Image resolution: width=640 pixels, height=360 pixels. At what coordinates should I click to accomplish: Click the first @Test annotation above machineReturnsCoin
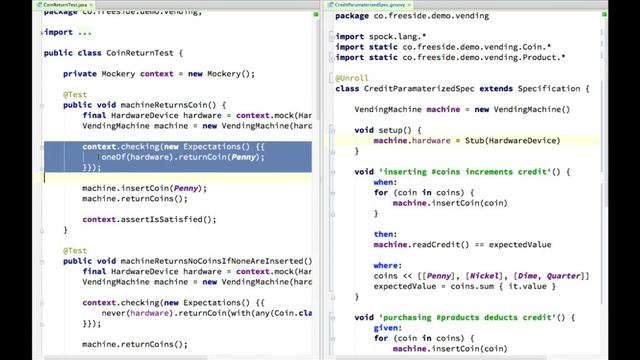pos(75,95)
